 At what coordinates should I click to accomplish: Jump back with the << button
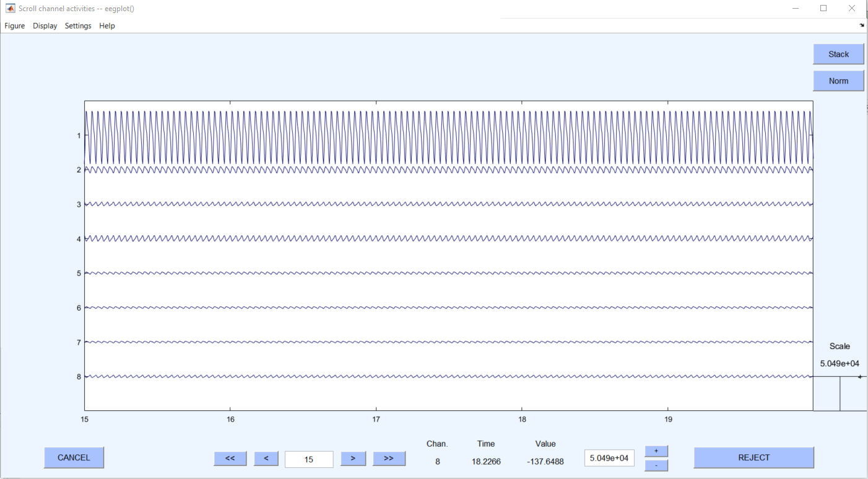(230, 459)
